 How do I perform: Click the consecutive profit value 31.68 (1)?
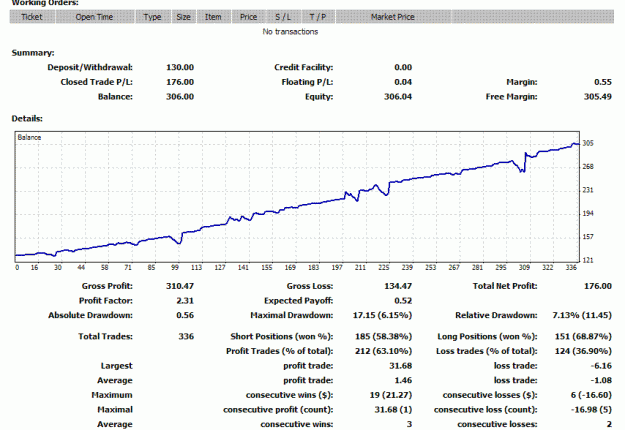point(393,410)
